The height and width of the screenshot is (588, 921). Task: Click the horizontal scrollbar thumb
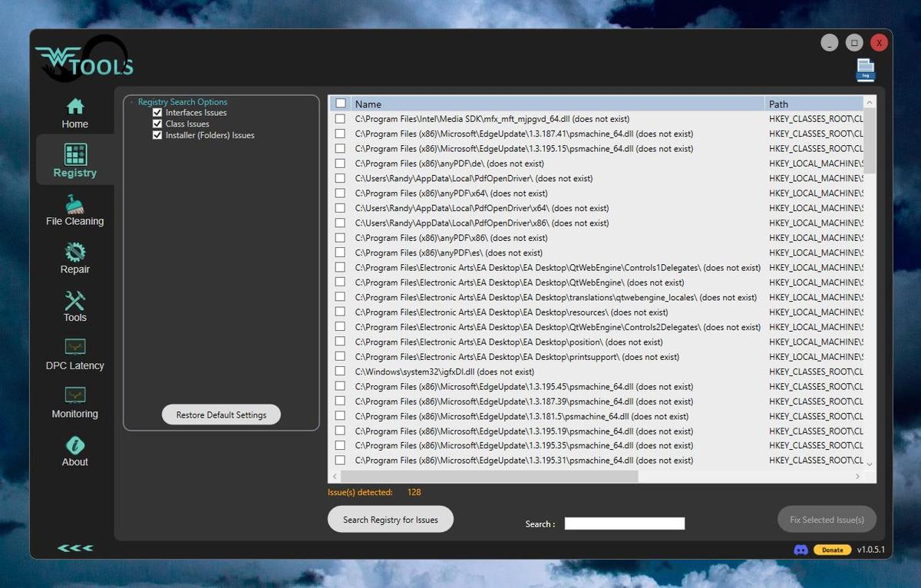coord(488,477)
